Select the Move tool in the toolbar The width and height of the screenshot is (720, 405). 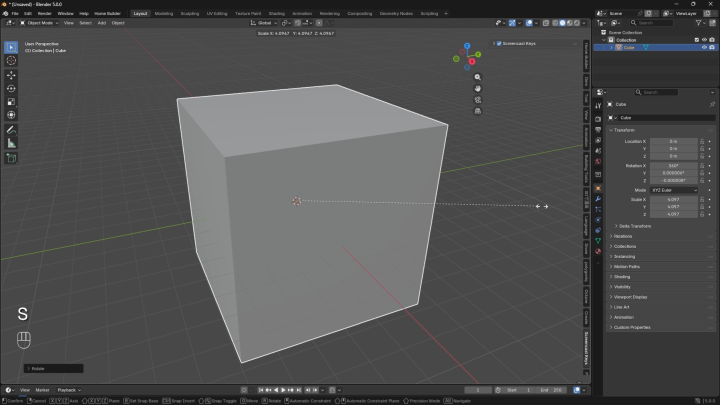tap(11, 75)
